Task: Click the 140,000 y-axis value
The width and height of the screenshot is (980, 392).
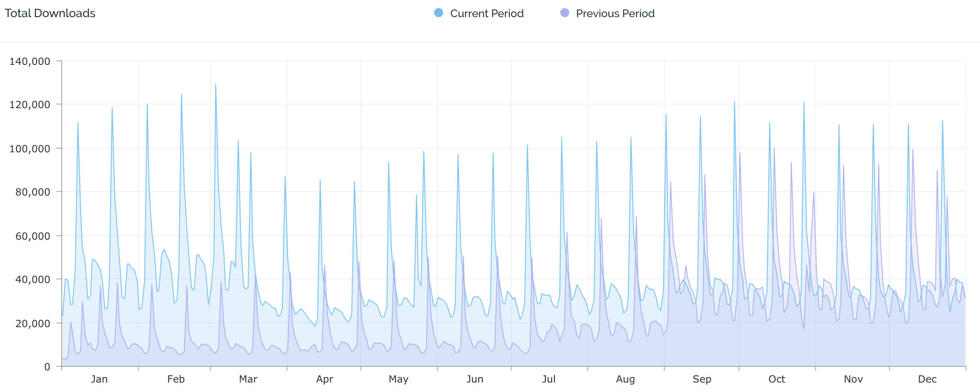Action: point(30,61)
